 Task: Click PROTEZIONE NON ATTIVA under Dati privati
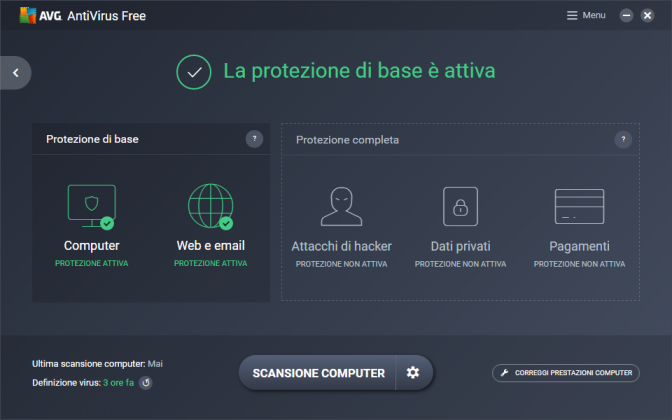[460, 264]
